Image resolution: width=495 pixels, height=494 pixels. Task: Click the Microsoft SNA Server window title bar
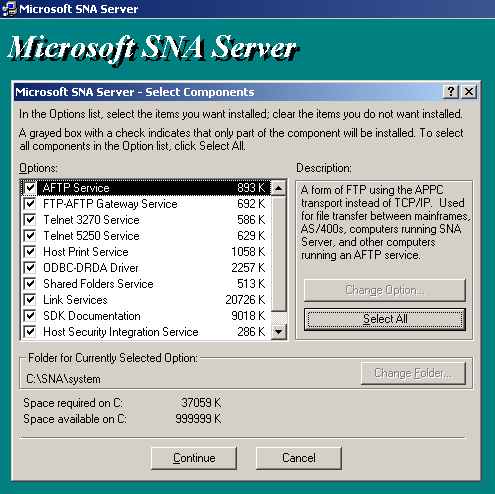tap(247, 9)
